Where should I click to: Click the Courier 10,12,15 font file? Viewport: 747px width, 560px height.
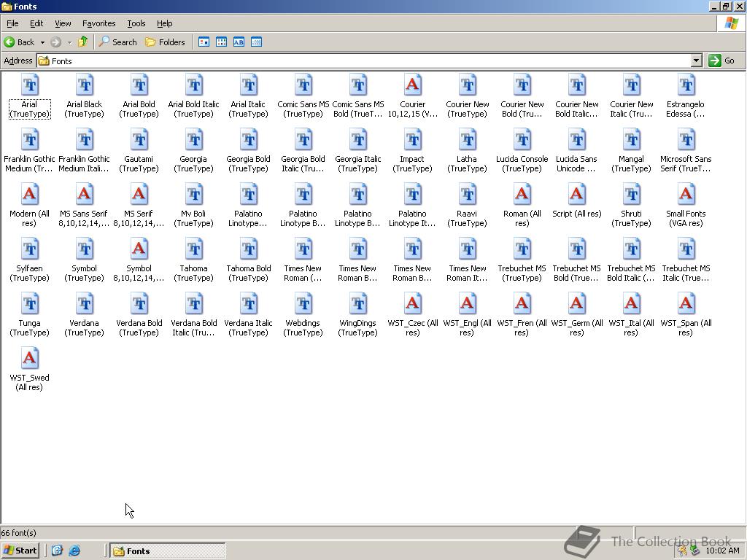pyautogui.click(x=413, y=85)
